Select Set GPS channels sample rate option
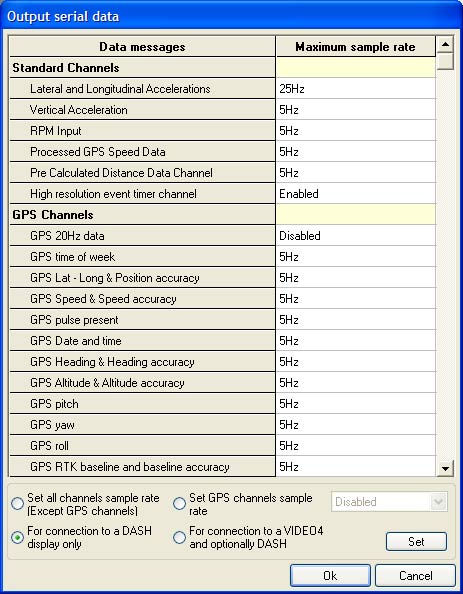The image size is (463, 594). pyautogui.click(x=179, y=504)
